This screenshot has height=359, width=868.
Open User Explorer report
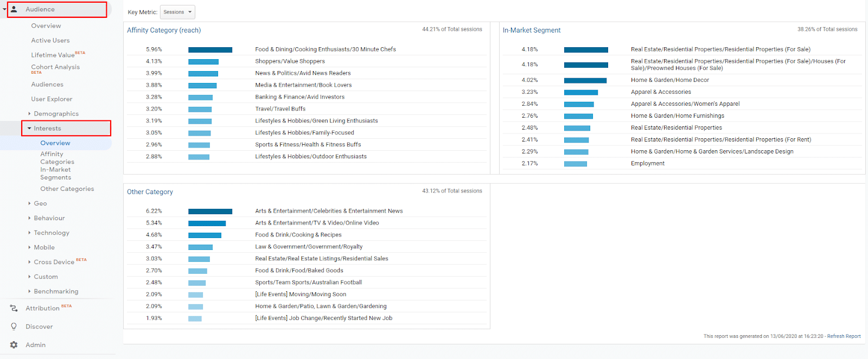pos(52,99)
